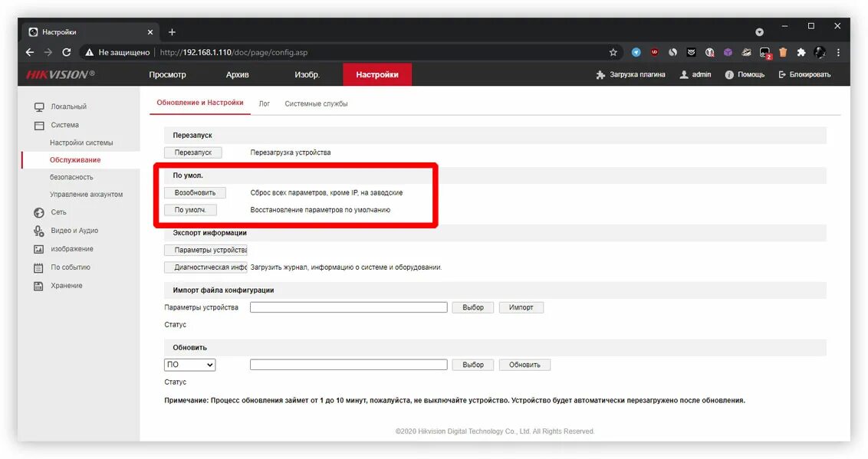868x459 pixels.
Task: Click Блокировать link text
Action: [810, 74]
